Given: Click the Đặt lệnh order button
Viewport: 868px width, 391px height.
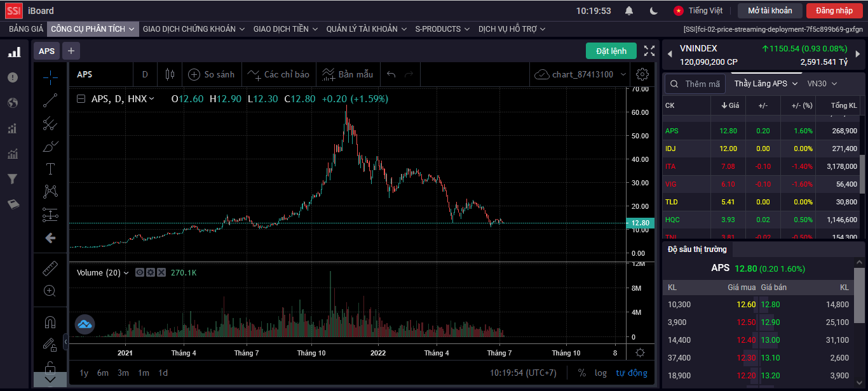Looking at the screenshot, I should tap(611, 51).
